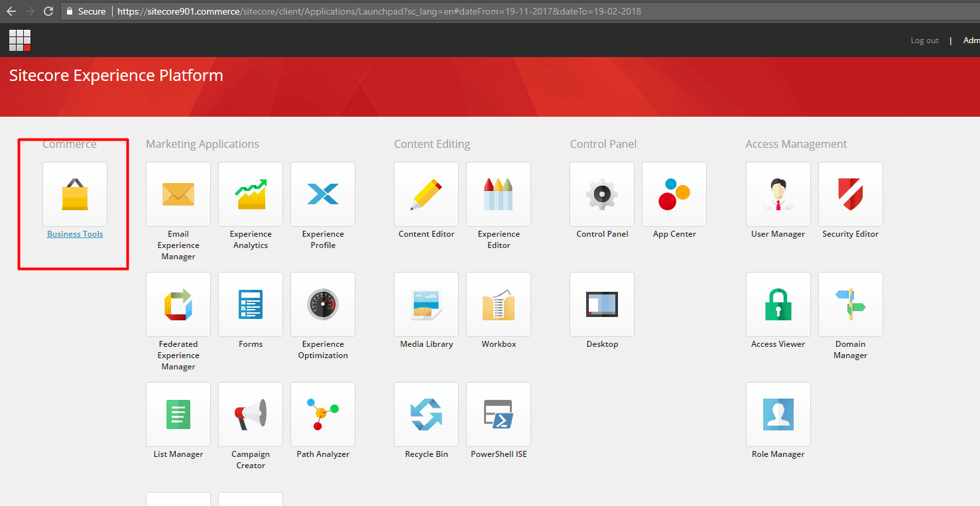The image size is (980, 506).
Task: Click the Content Editor label
Action: pos(426,234)
